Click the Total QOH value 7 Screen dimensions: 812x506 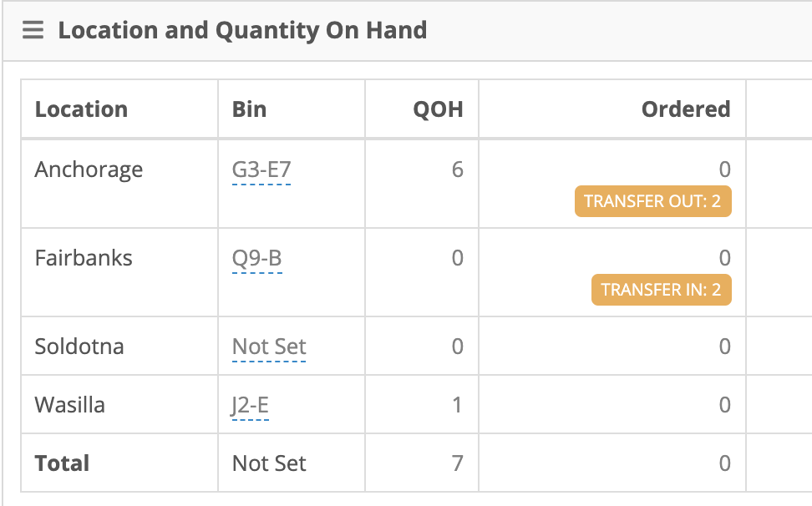pyautogui.click(x=457, y=463)
